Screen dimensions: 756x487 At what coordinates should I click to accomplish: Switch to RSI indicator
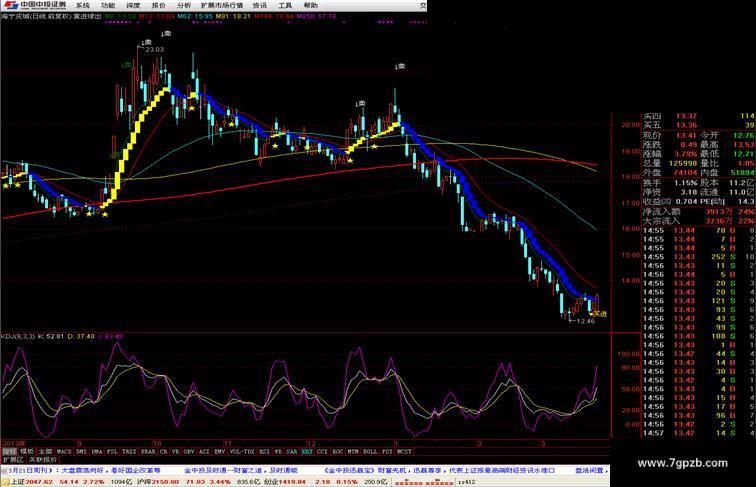pos(264,452)
